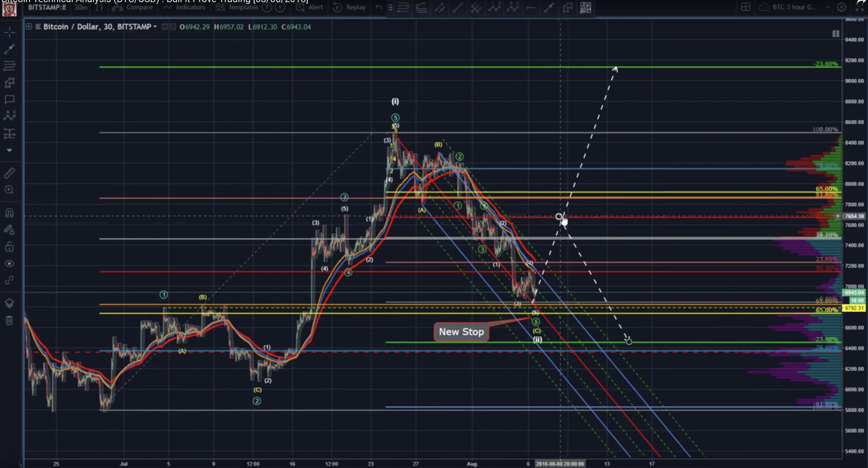The height and width of the screenshot is (468, 868).
Task: Open the Bitcoin / Dollar, 30, BITSTAMP dropdown arrow
Action: (x=155, y=27)
